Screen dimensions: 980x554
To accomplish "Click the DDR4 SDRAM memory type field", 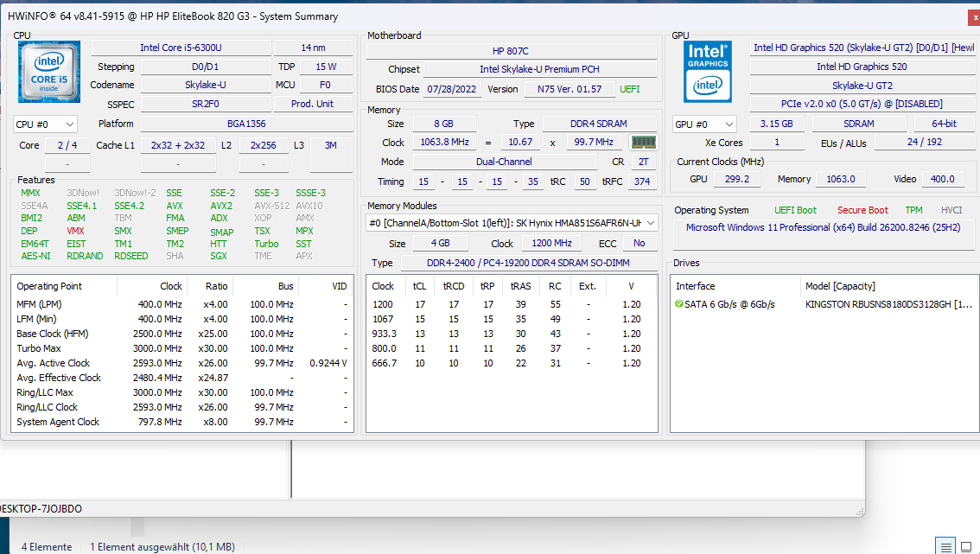I will coord(600,124).
